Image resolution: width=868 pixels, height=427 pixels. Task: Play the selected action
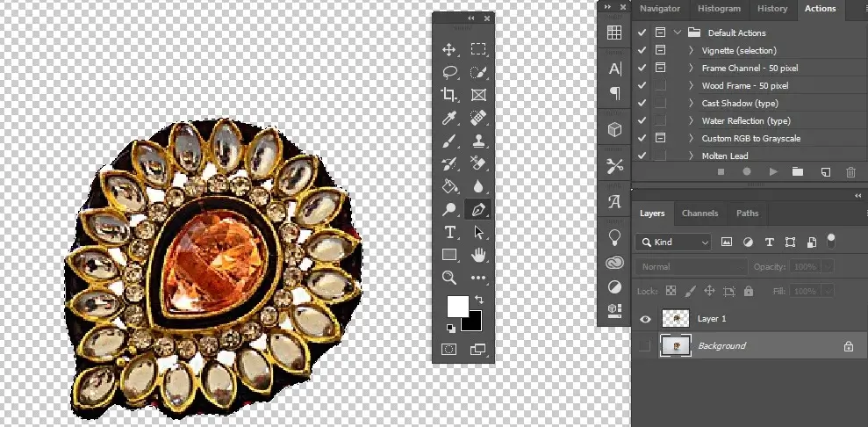(x=773, y=172)
